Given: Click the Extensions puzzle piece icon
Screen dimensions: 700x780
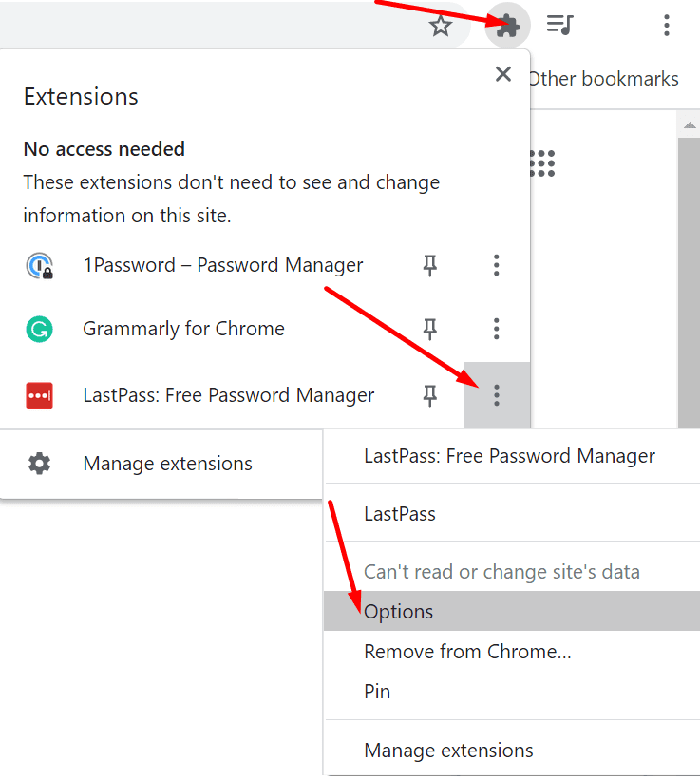Looking at the screenshot, I should click(x=507, y=26).
